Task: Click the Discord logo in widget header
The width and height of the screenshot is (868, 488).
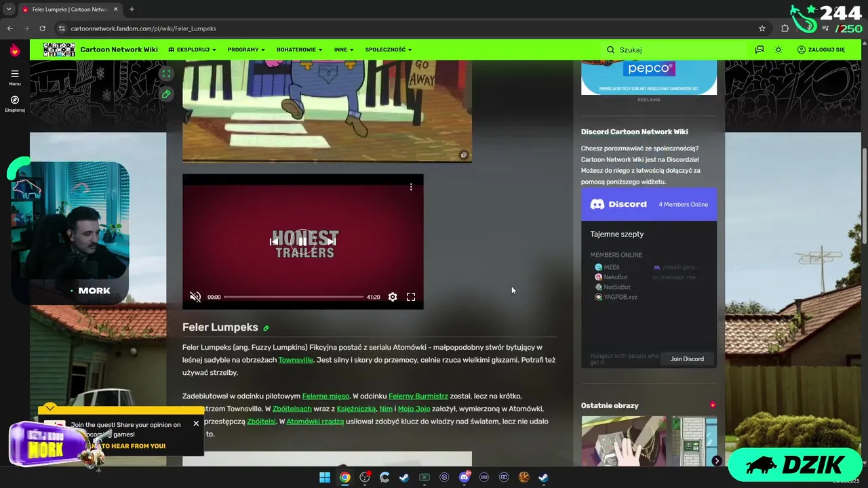Action: click(618, 204)
